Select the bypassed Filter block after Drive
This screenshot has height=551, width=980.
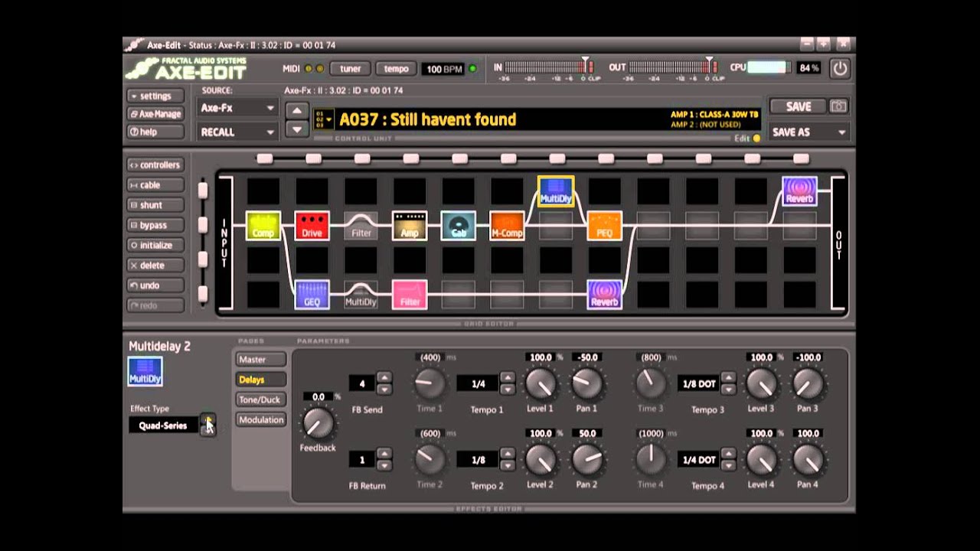[361, 226]
